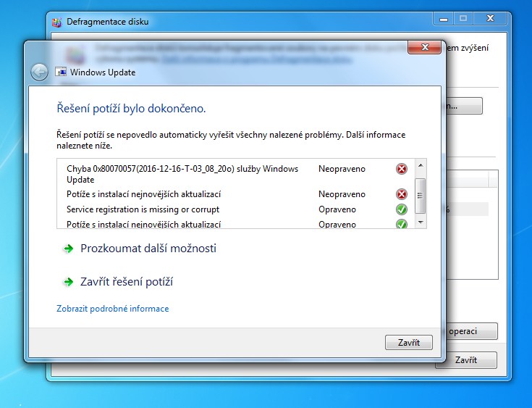Select Service registration is missing or corrupt row

pos(236,209)
